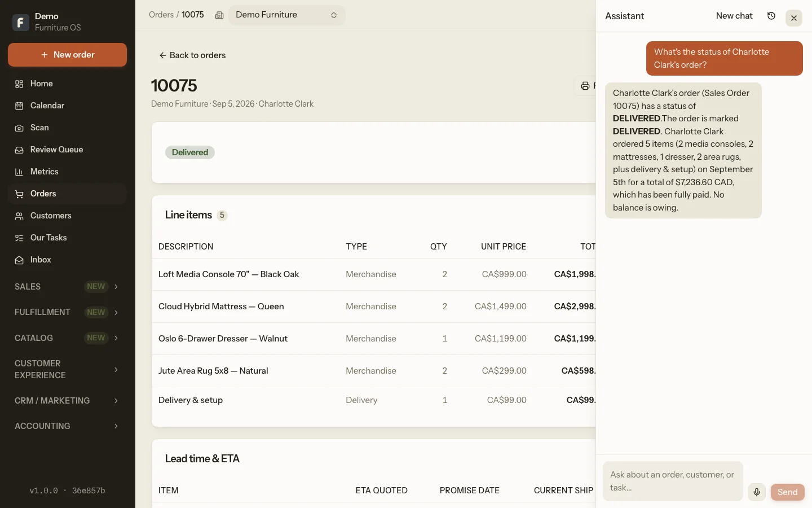Click the CURRENT SHIP column header
Viewport: 812px width, 508px height.
click(563, 491)
